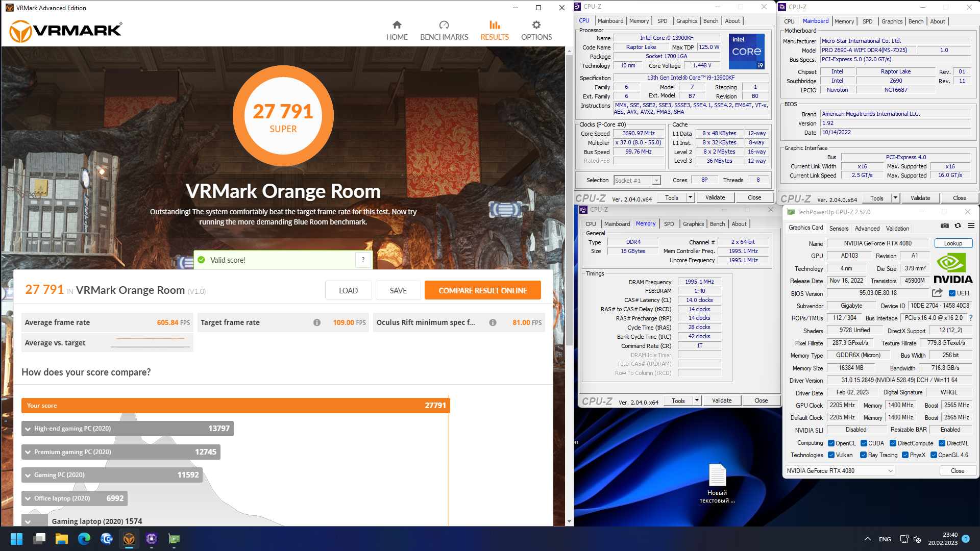Switch to Bench tab in CPU-Z CPU window
The width and height of the screenshot is (980, 551).
(x=710, y=21)
